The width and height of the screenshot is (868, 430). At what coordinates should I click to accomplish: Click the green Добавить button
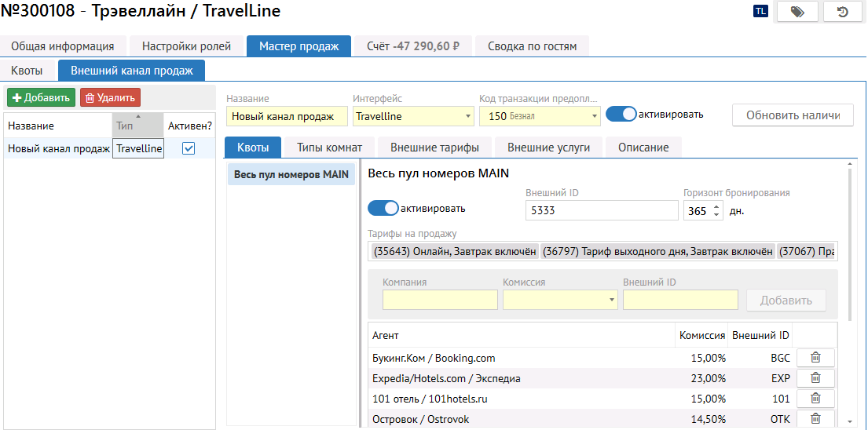[x=41, y=97]
